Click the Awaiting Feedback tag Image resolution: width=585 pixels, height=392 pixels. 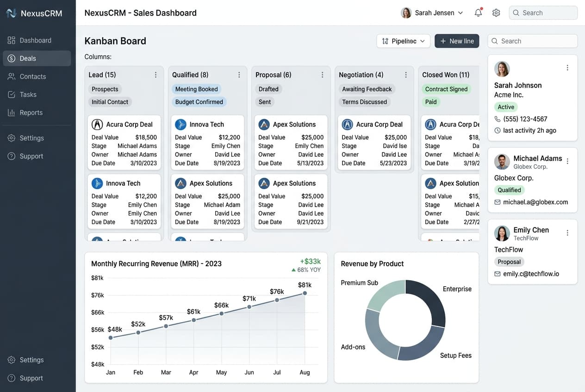[367, 89]
